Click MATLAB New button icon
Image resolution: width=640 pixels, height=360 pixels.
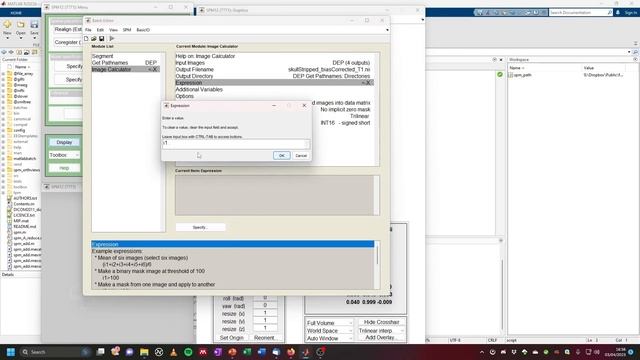coord(7,25)
